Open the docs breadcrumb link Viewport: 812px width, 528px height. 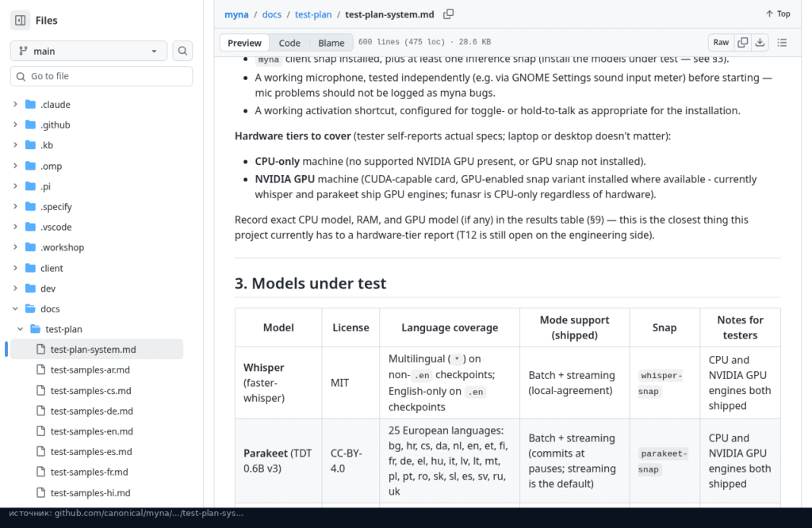pyautogui.click(x=272, y=14)
